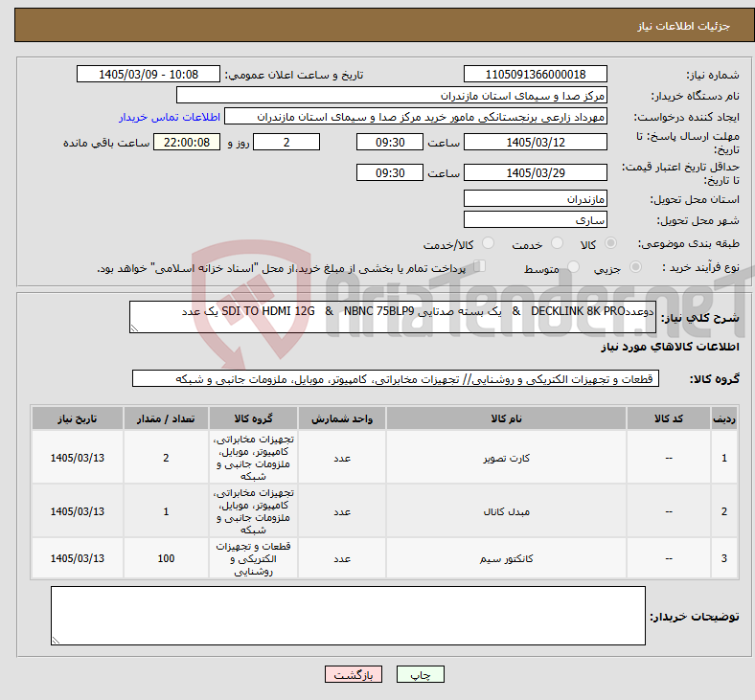Screen dimensions: 755x700
Task: Click the response deadline time field 09:30
Action: point(390,143)
